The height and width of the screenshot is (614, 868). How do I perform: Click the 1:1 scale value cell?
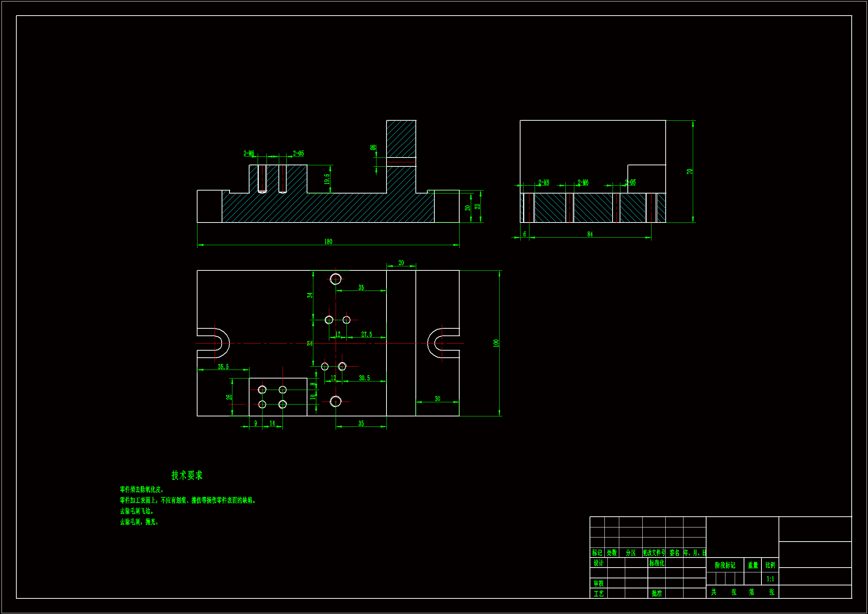[770, 579]
